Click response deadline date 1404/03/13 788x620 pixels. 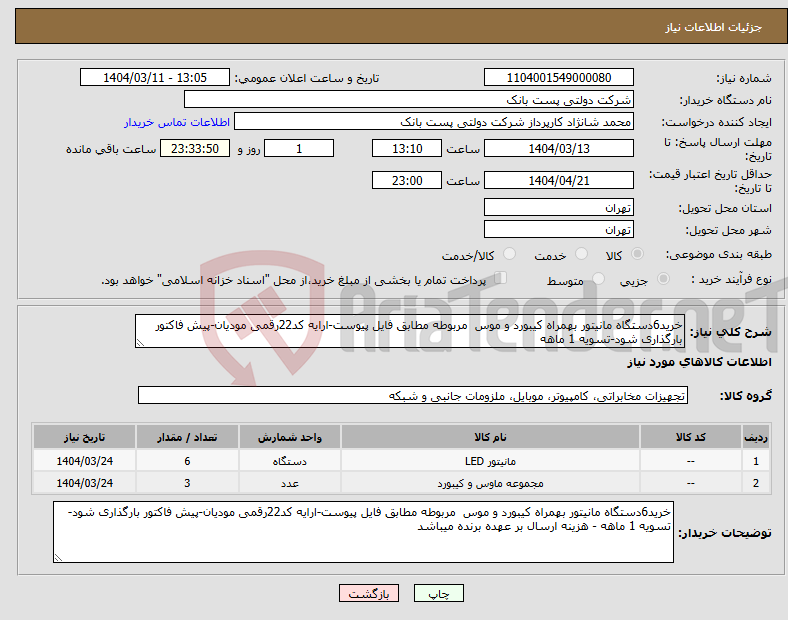[x=559, y=148]
